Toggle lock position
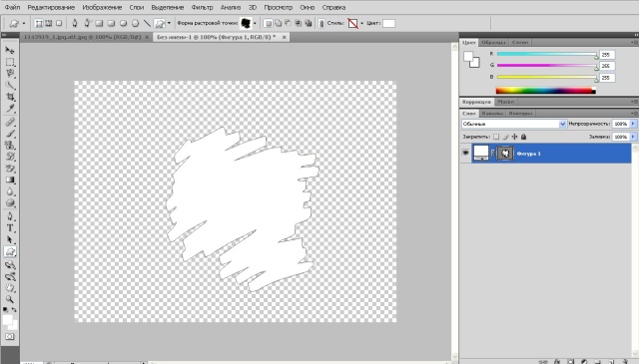 point(515,137)
